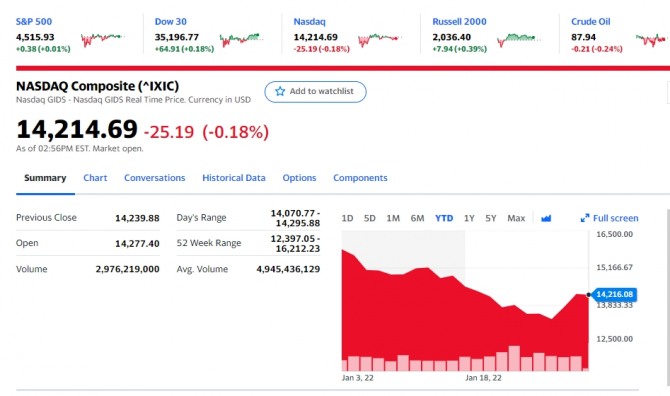The width and height of the screenshot is (670, 396).
Task: Open the Components tab
Action: tap(360, 178)
